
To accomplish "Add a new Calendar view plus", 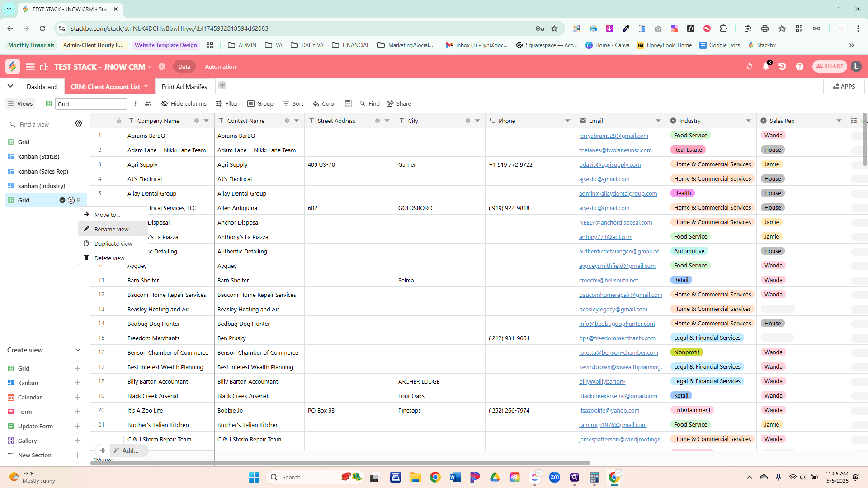I will click(x=78, y=397).
